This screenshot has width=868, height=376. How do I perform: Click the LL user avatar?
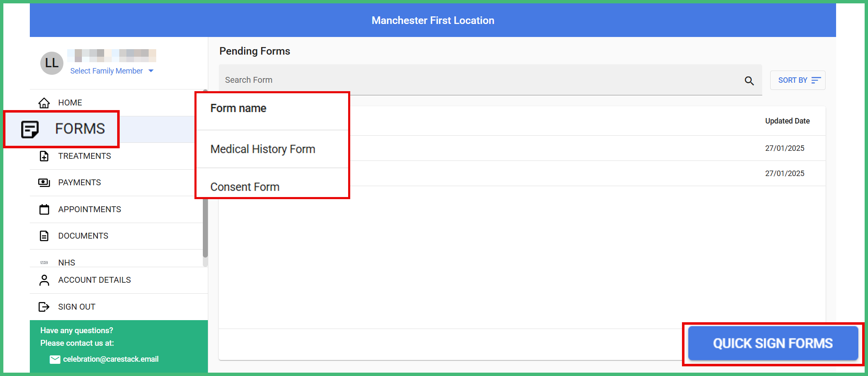tap(52, 63)
